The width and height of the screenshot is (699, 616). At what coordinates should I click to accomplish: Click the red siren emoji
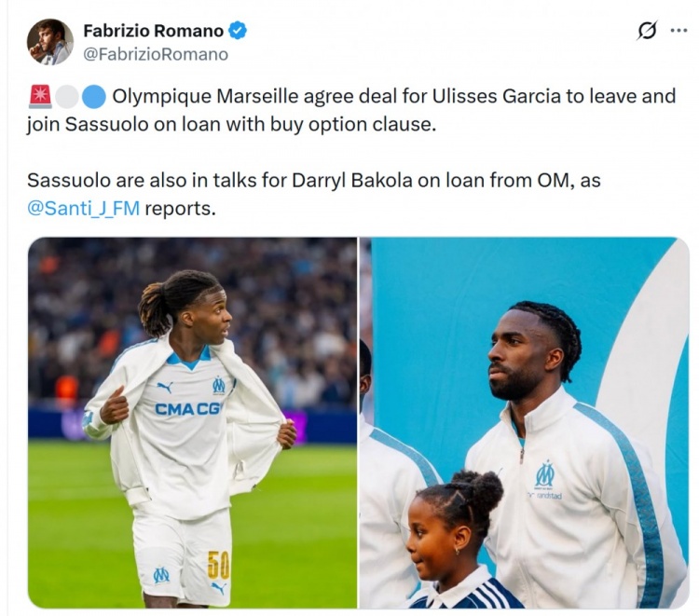click(x=40, y=97)
